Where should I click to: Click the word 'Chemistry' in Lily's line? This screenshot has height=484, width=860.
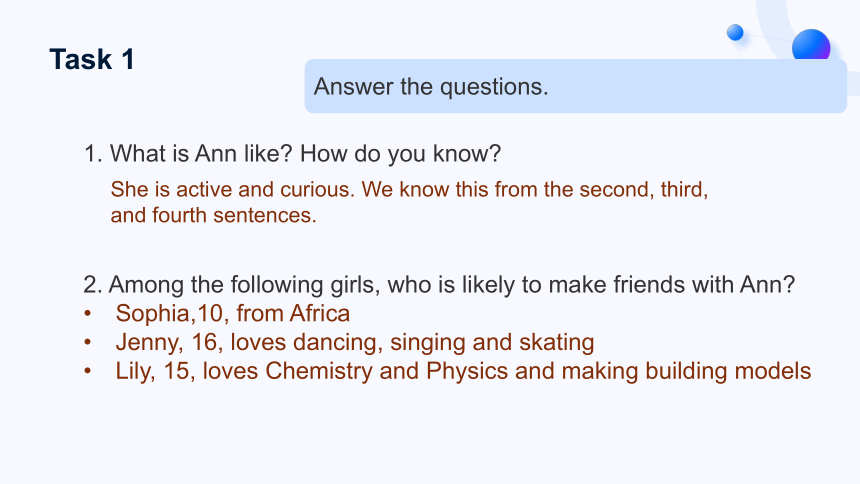tap(319, 372)
